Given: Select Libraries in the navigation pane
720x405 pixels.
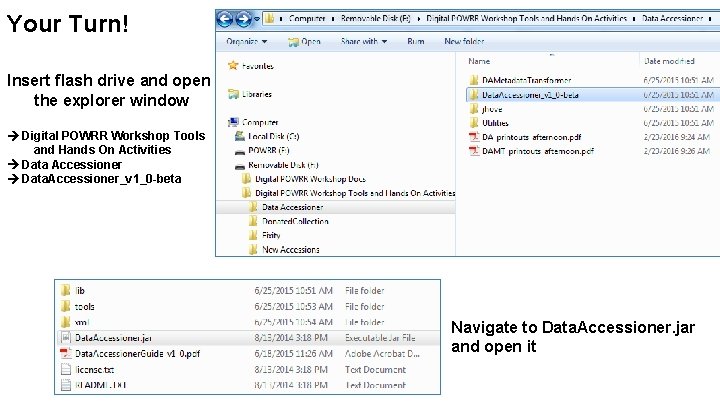Looking at the screenshot, I should pos(257,94).
